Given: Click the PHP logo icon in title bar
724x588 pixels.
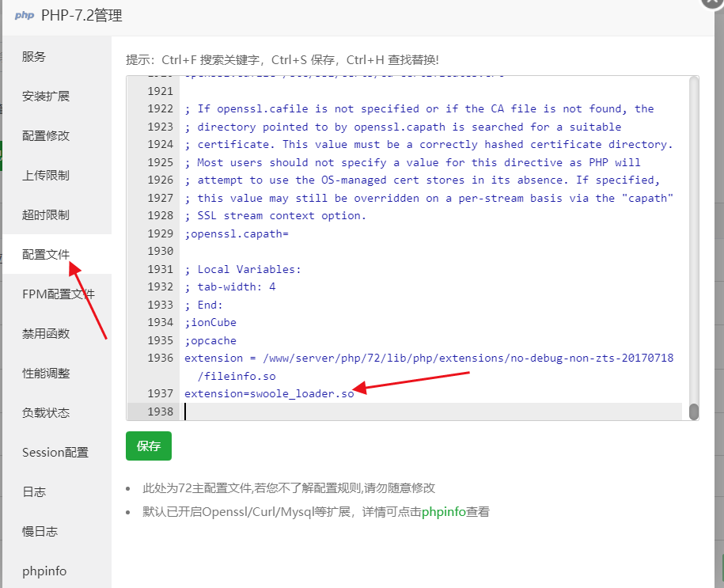Looking at the screenshot, I should pyautogui.click(x=24, y=15).
